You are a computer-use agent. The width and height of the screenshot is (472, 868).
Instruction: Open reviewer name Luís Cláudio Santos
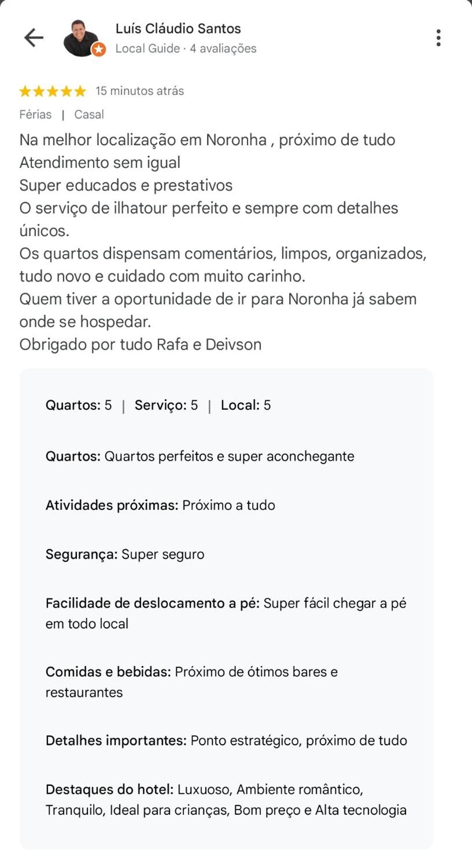point(178,29)
